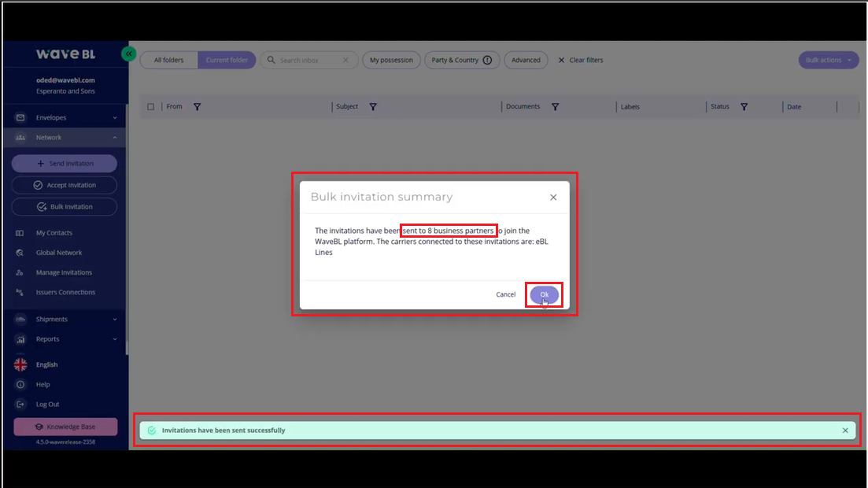Filter the Documents column
The image size is (868, 488).
[556, 107]
